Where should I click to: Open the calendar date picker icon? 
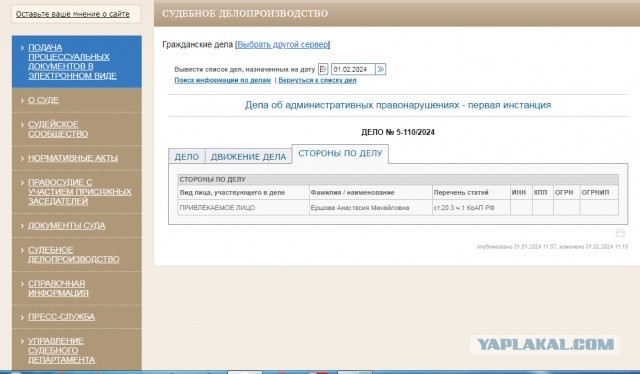(x=323, y=69)
